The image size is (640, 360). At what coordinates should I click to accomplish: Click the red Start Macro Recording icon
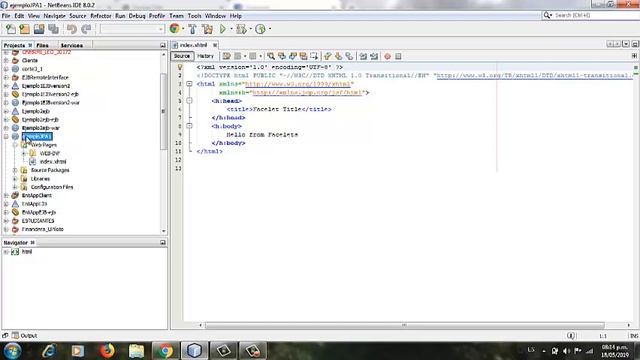[x=387, y=56]
